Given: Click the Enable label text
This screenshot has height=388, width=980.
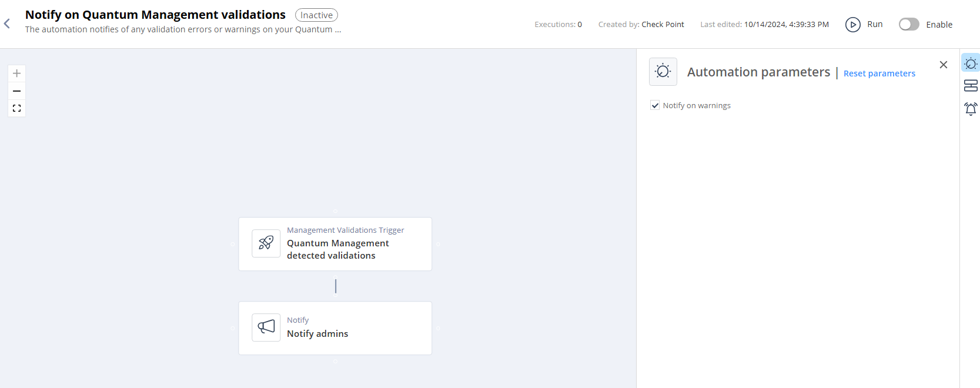Looking at the screenshot, I should click(939, 25).
